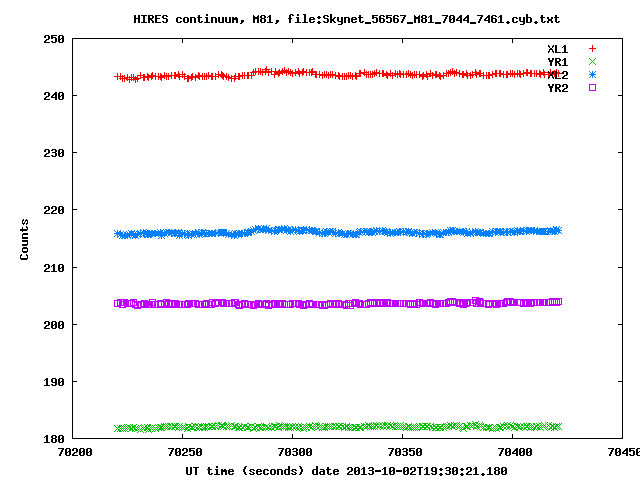Click the Counts y-axis label

pos(24,239)
